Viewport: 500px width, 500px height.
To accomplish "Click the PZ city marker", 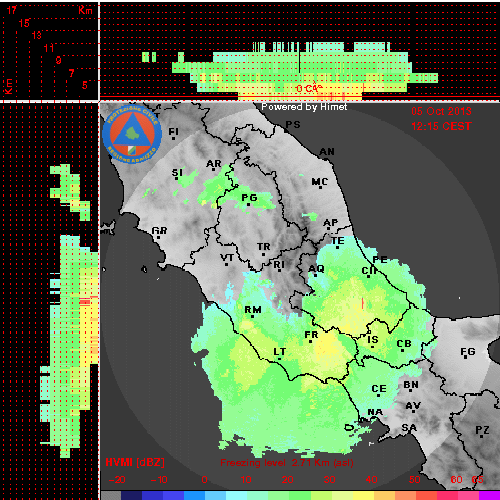I will point(482,436).
